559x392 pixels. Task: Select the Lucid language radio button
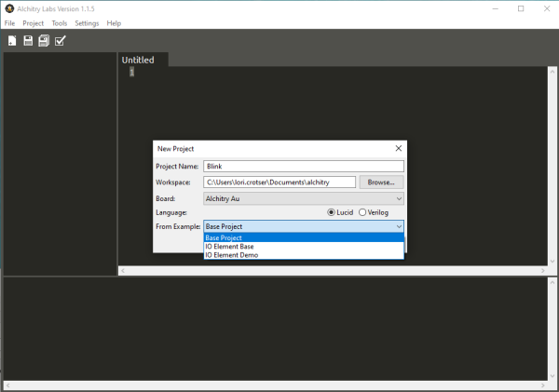(x=331, y=212)
